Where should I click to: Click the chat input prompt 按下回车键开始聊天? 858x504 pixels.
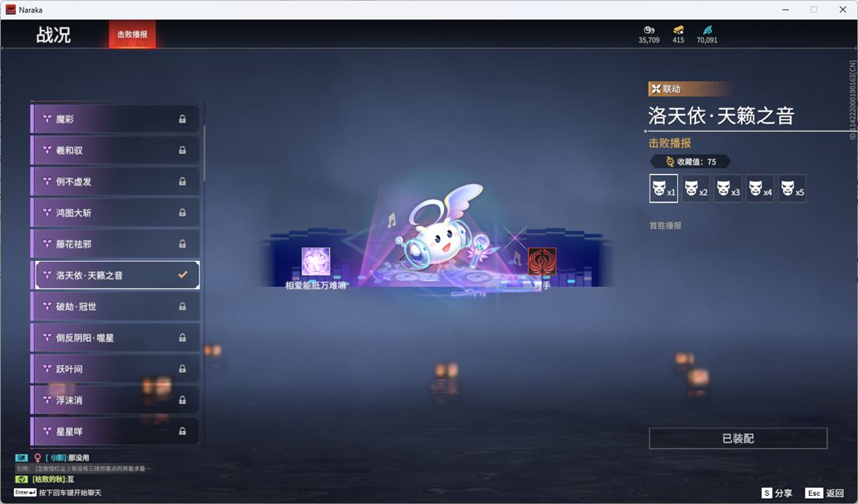tap(70, 493)
